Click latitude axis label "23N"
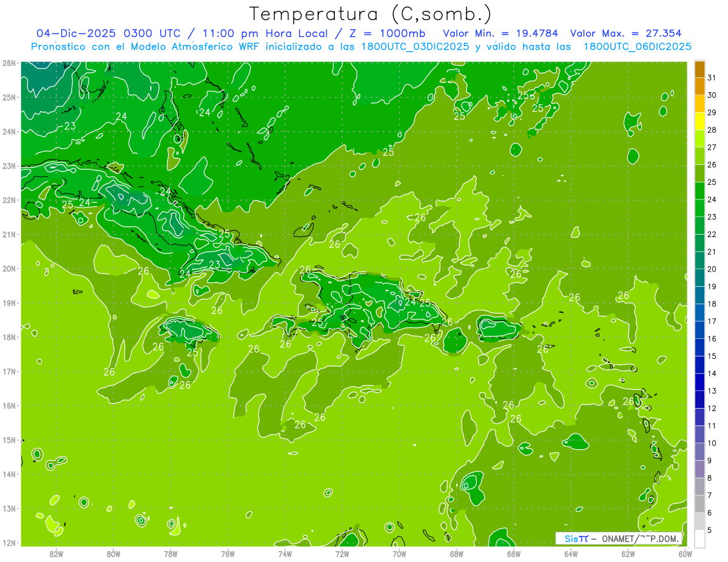 pyautogui.click(x=9, y=166)
